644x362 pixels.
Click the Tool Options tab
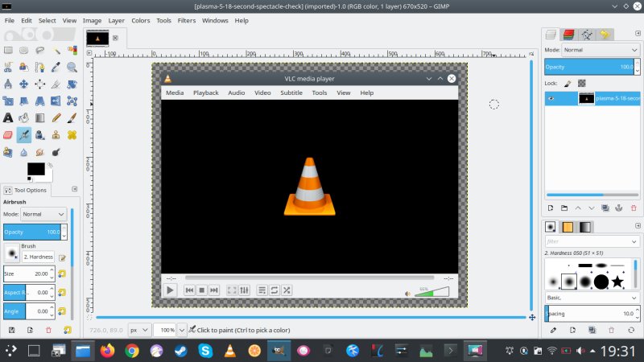click(x=27, y=190)
